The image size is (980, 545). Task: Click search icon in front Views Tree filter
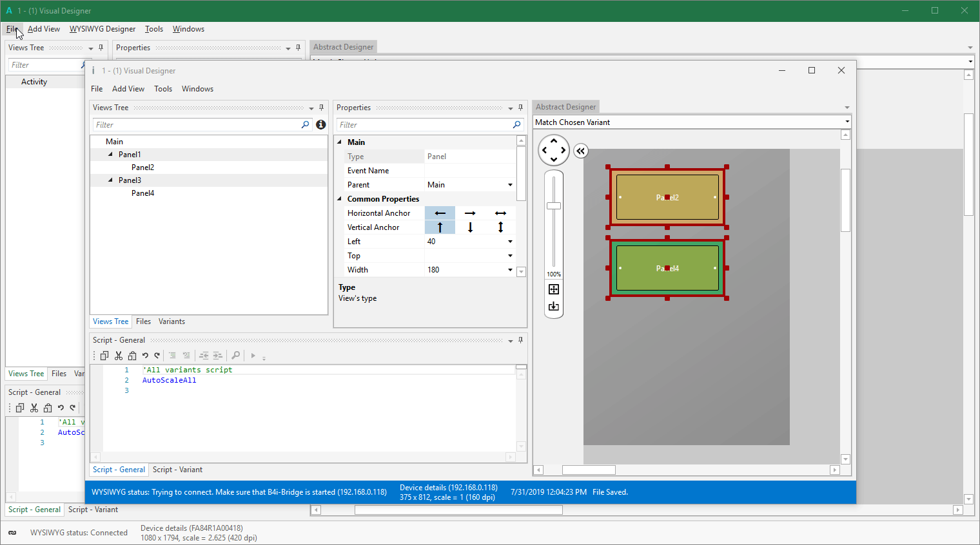306,124
